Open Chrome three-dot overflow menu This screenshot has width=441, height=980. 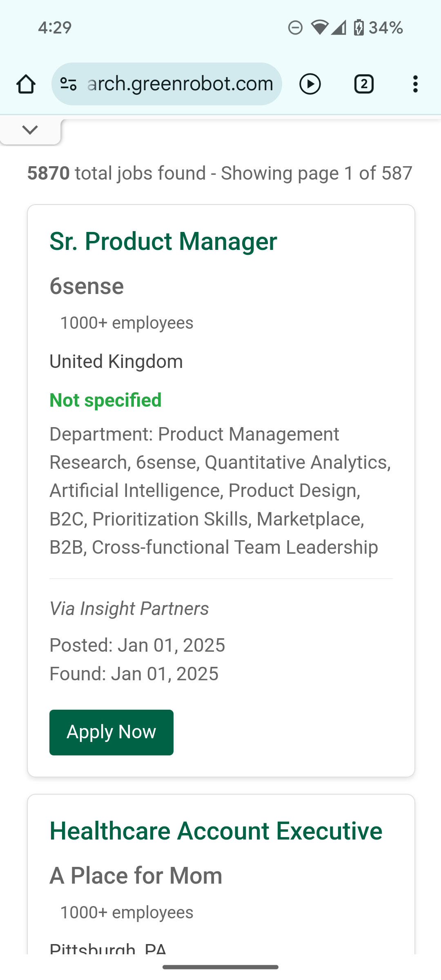[x=415, y=84]
